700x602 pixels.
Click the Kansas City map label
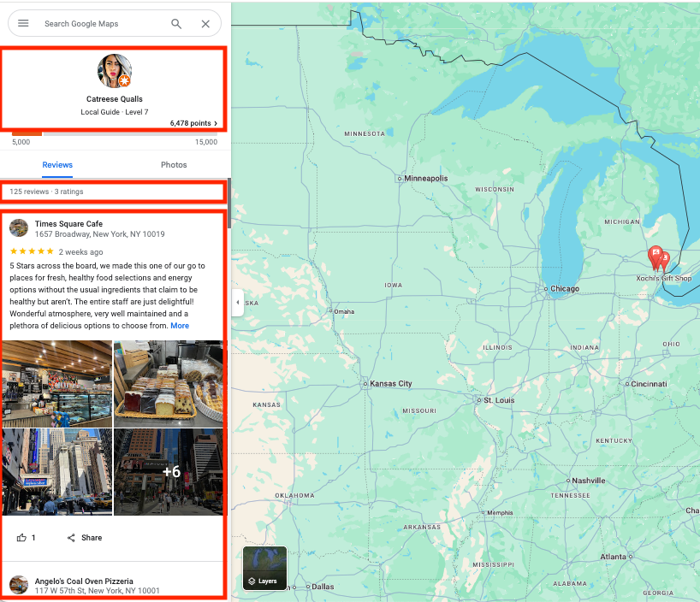390,384
